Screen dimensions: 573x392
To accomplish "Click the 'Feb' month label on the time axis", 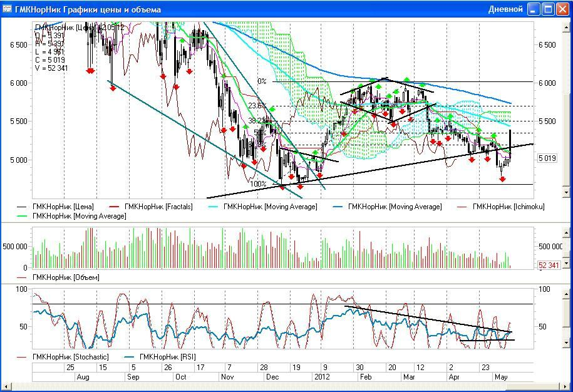I will (x=366, y=377).
